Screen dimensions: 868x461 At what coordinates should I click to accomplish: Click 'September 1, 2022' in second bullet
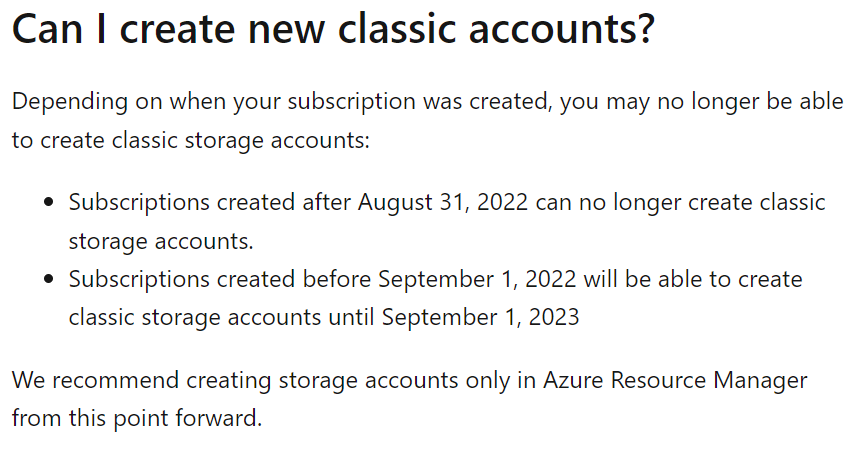[x=477, y=279]
